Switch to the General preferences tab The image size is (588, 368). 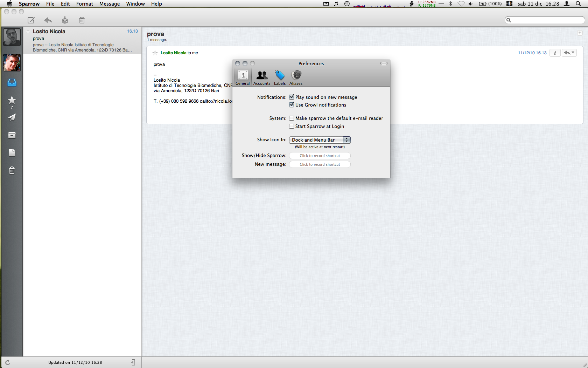click(x=243, y=78)
